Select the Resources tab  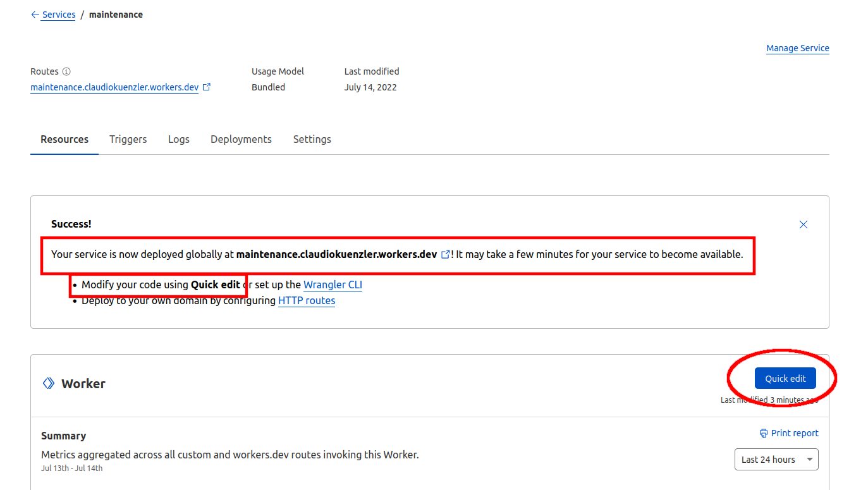pyautogui.click(x=64, y=139)
